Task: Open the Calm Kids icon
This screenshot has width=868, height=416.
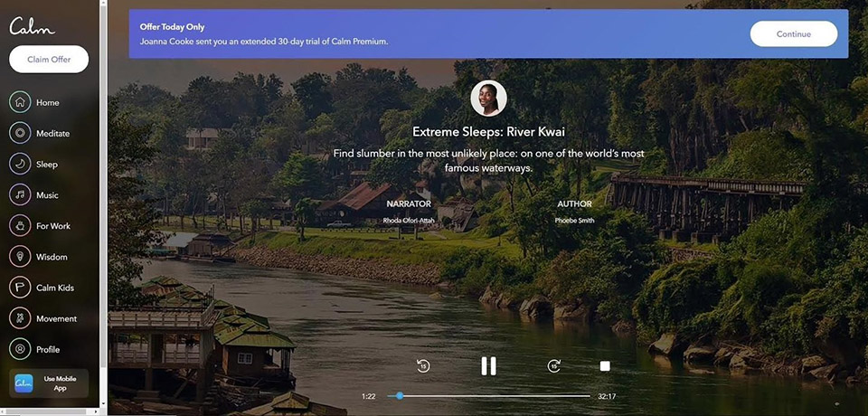Action: tap(20, 288)
